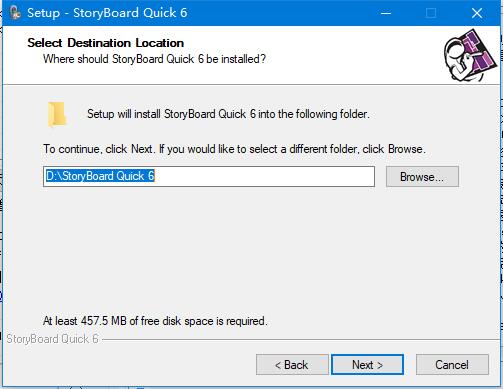This screenshot has width=503, height=389.
Task: Click the "Where should StoryBoard Quick 6 be installed?" text
Action: coord(154,59)
